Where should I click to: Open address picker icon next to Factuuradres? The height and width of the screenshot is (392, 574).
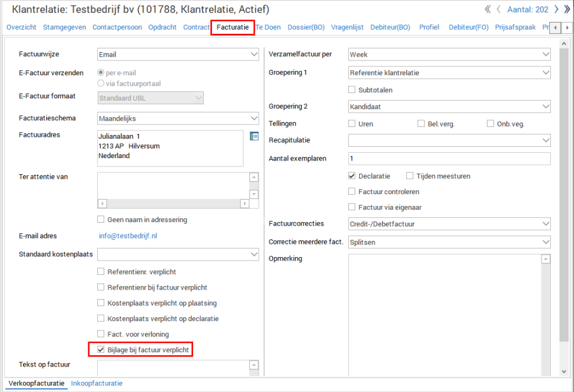(x=254, y=136)
